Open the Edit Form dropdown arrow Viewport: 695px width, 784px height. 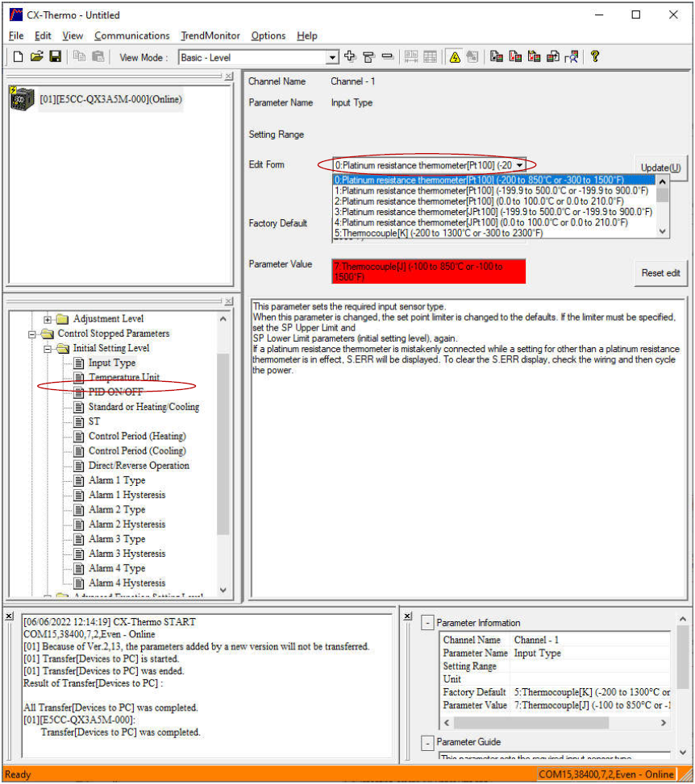point(520,165)
